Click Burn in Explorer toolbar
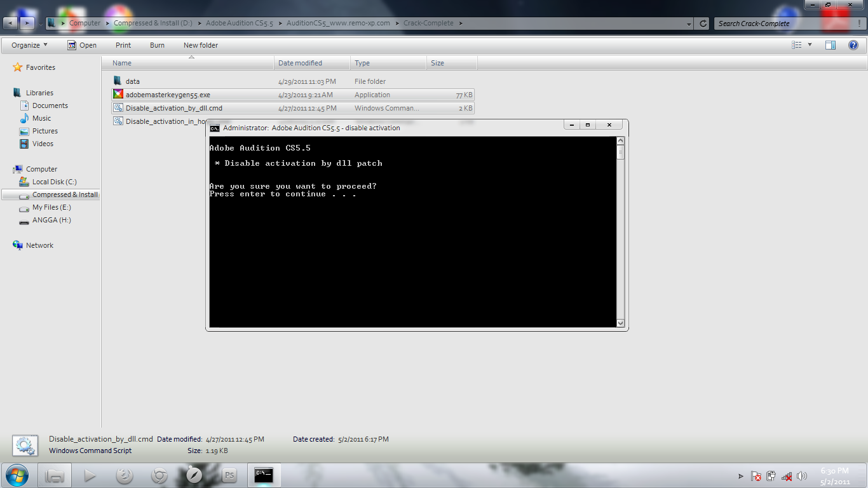 [157, 45]
